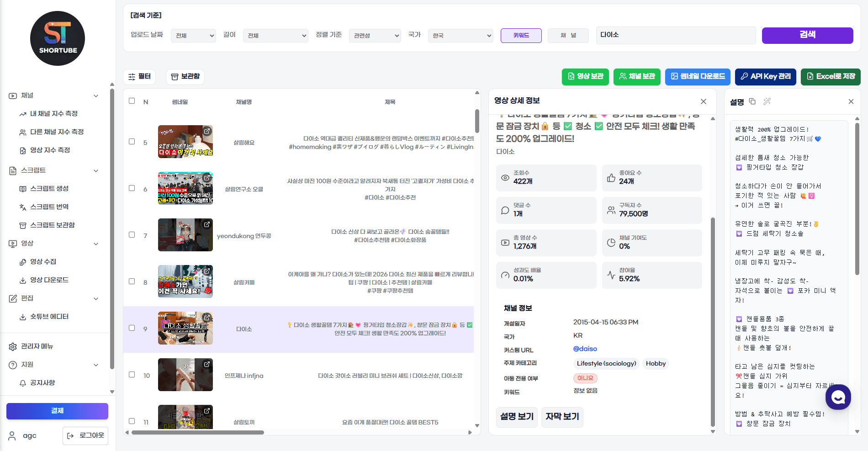
Task: Check the checkbox for row 5
Action: tap(132, 142)
